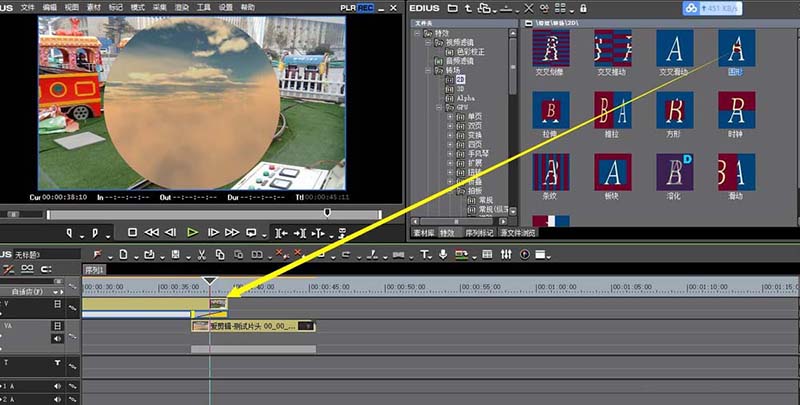Click the Stop playback button
Image resolution: width=800 pixels, height=405 pixels.
[133, 233]
